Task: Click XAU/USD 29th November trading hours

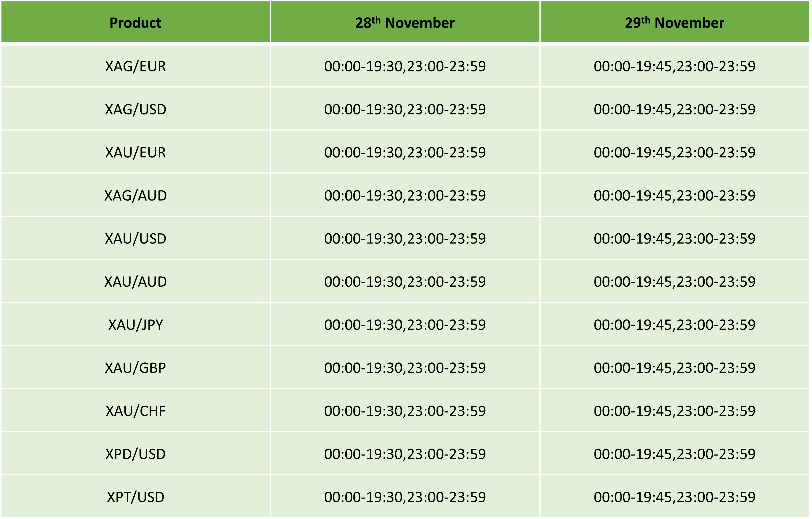Action: (675, 239)
